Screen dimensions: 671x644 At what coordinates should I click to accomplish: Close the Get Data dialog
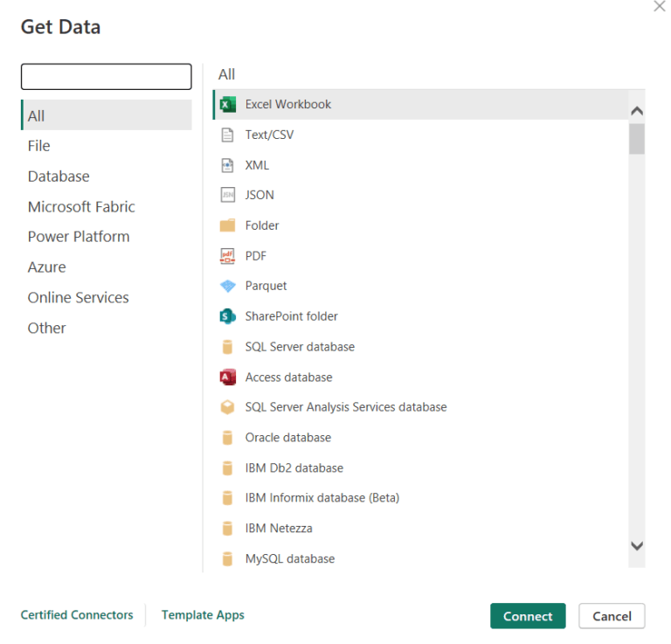660,6
